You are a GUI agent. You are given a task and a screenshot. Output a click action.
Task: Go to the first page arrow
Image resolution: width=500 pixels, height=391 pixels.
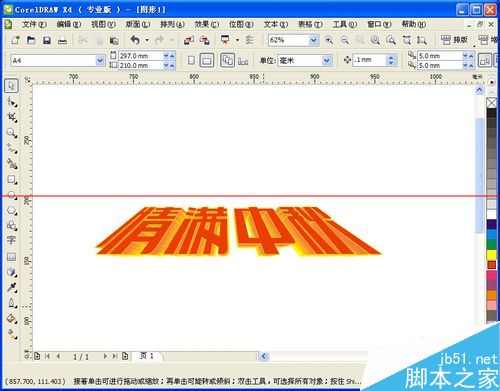47,356
